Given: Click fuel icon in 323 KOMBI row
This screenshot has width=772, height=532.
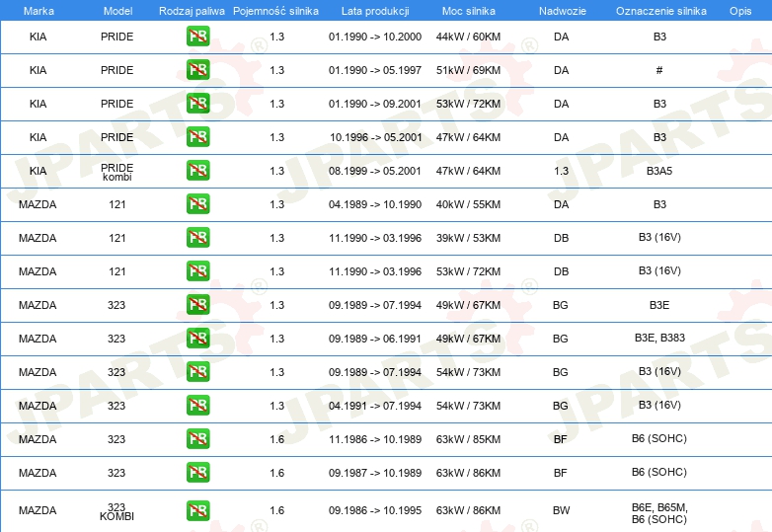Looking at the screenshot, I should point(197,510).
